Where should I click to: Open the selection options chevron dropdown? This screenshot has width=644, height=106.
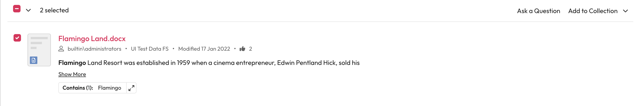pos(28,10)
